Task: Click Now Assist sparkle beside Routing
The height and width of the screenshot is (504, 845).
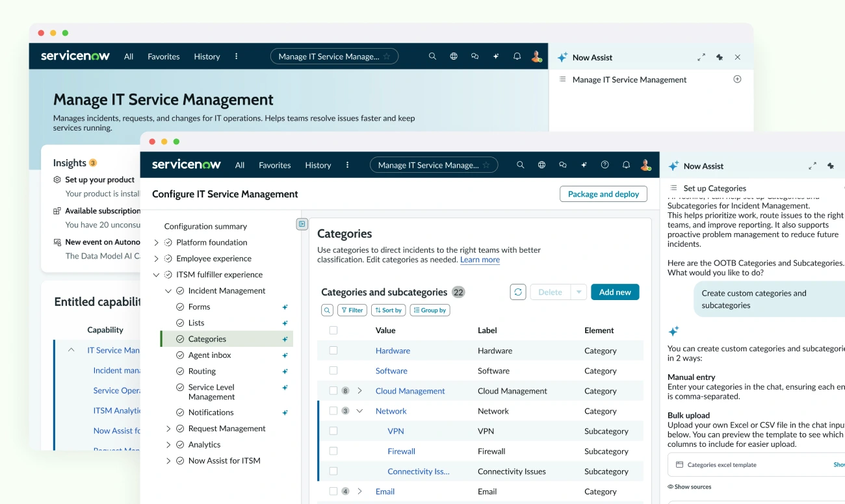Action: click(285, 372)
